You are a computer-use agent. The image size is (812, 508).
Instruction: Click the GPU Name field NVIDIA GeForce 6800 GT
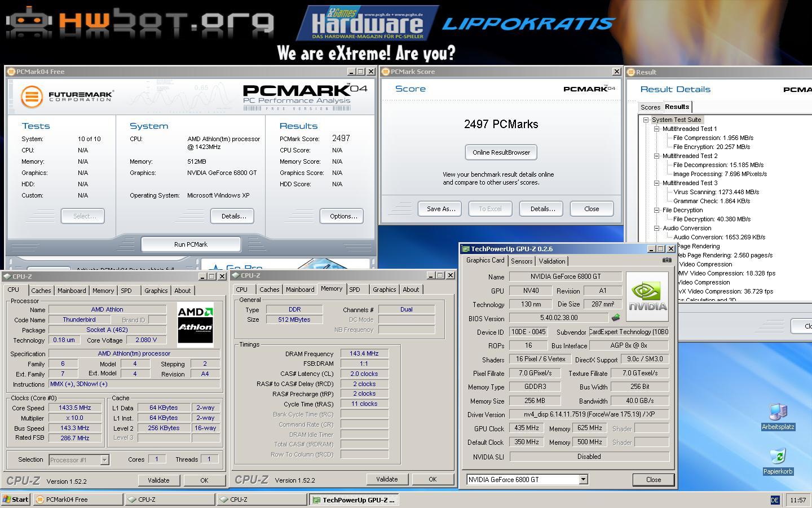[x=566, y=277]
